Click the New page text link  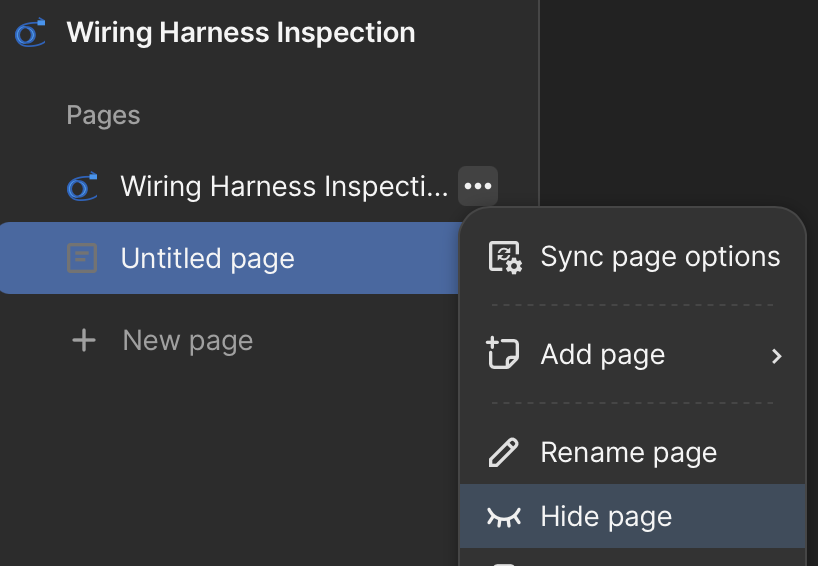pyautogui.click(x=188, y=341)
